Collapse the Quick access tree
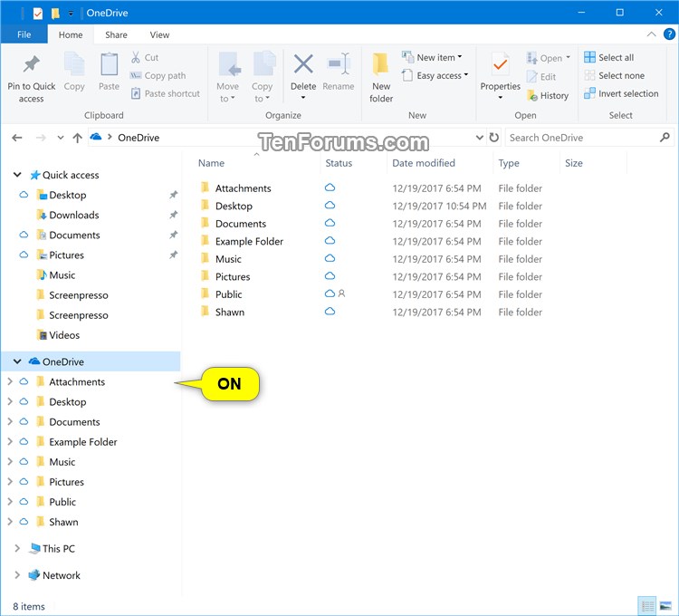Viewport: 679px width, 616px height. 17,175
